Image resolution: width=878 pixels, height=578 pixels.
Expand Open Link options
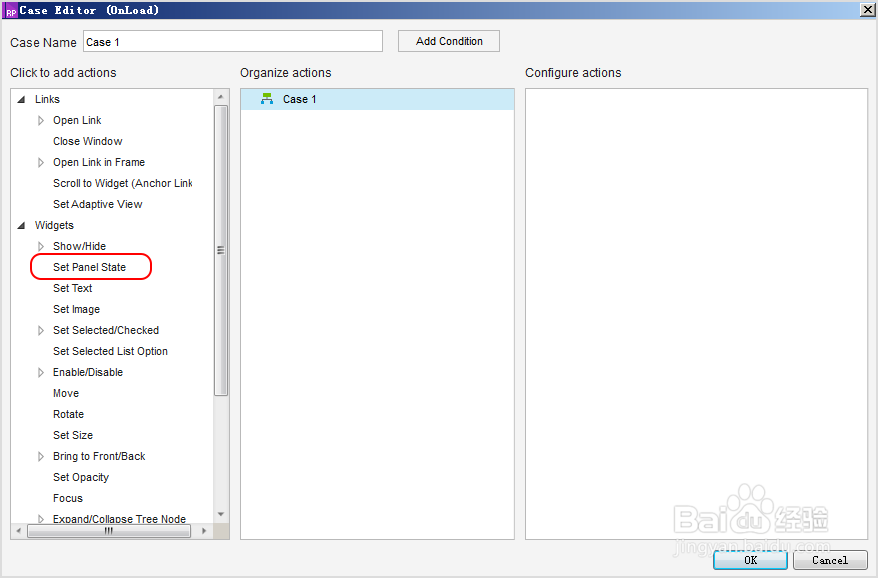pos(40,120)
